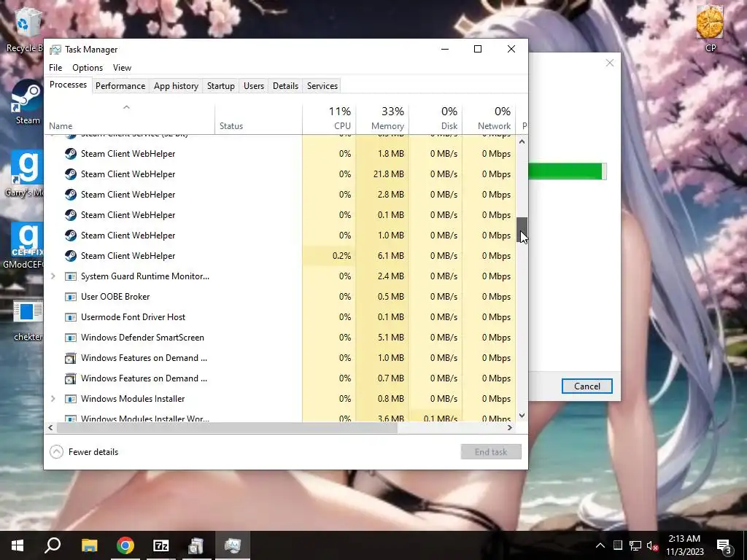Sort by Memory usage column
747x560 pixels.
pyautogui.click(x=382, y=119)
